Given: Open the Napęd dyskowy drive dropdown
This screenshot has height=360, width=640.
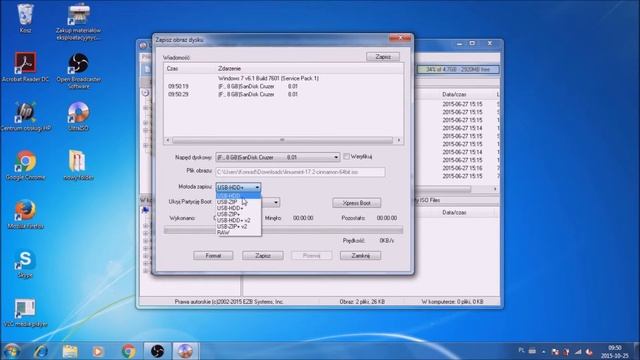Looking at the screenshot, I should [x=278, y=157].
